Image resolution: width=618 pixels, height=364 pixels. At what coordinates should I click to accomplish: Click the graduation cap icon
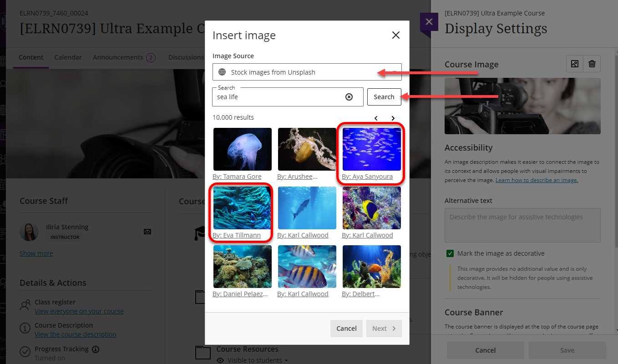click(x=200, y=234)
